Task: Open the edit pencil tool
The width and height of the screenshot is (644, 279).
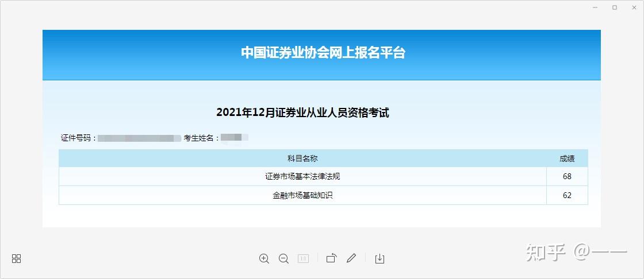Action: (351, 258)
